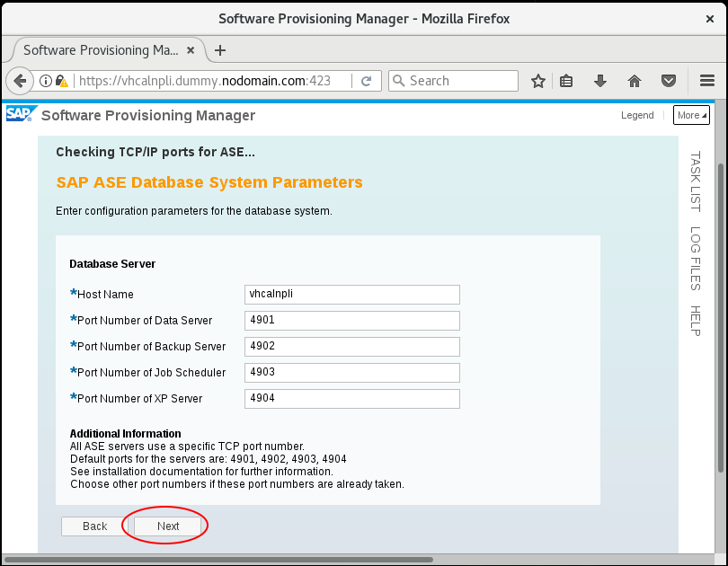Open site information icon in address bar

click(x=46, y=81)
